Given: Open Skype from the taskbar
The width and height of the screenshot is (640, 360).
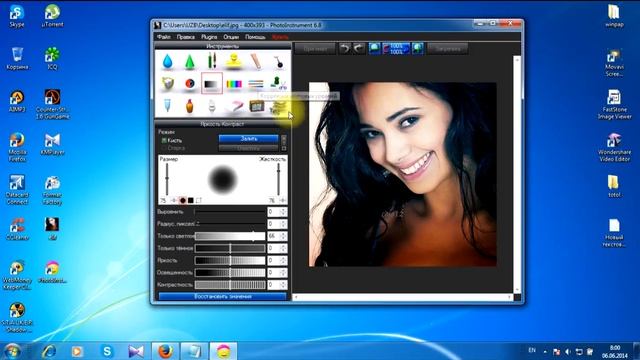Looking at the screenshot, I should tap(107, 351).
